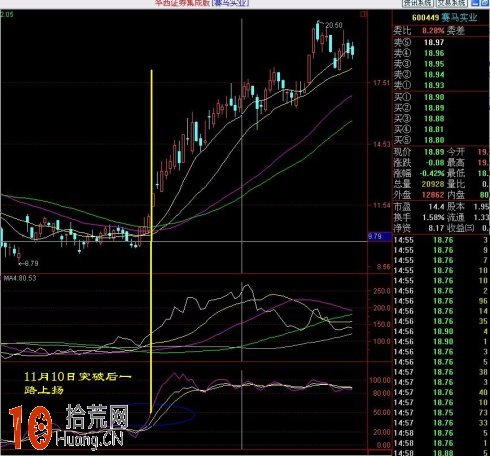Viewport: 490px width, 456px height.
Task: Select the 14:57 tick row with volume 33
Action: 441,423
